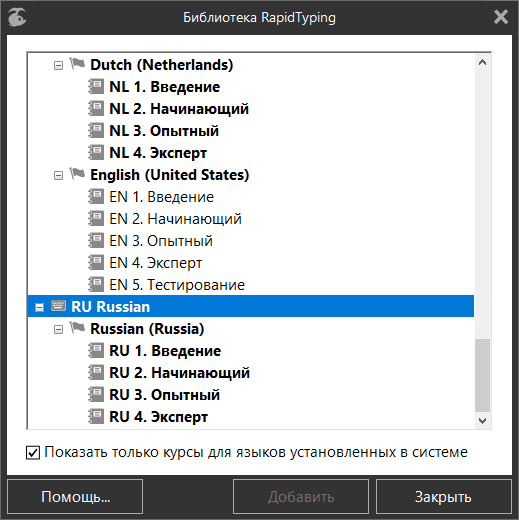Open help with the Помощь... button
The height and width of the screenshot is (520, 519).
(75, 497)
